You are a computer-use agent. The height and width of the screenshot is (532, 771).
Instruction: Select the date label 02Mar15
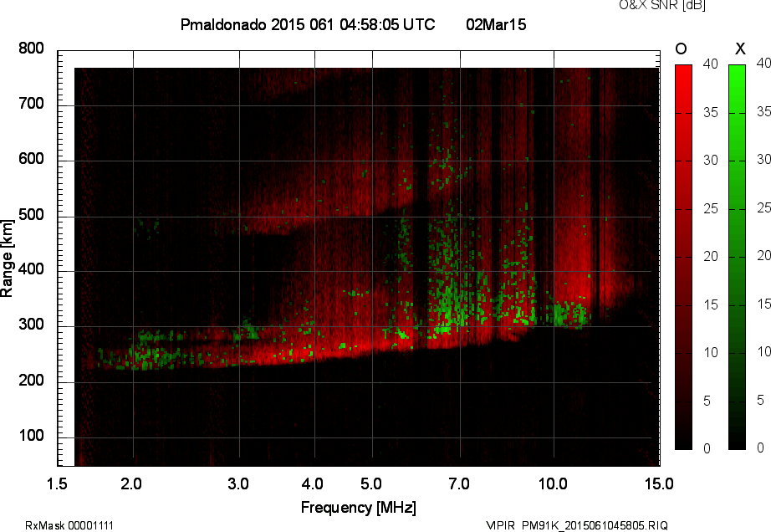(x=496, y=24)
